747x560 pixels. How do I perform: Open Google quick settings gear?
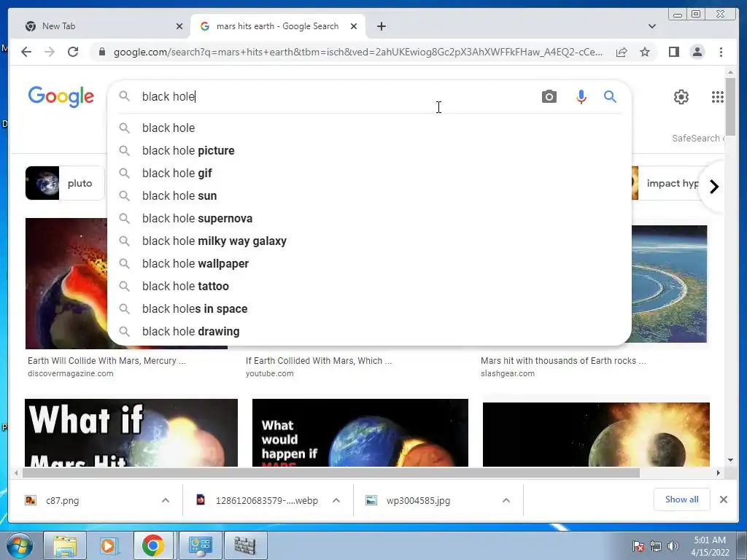click(x=681, y=97)
